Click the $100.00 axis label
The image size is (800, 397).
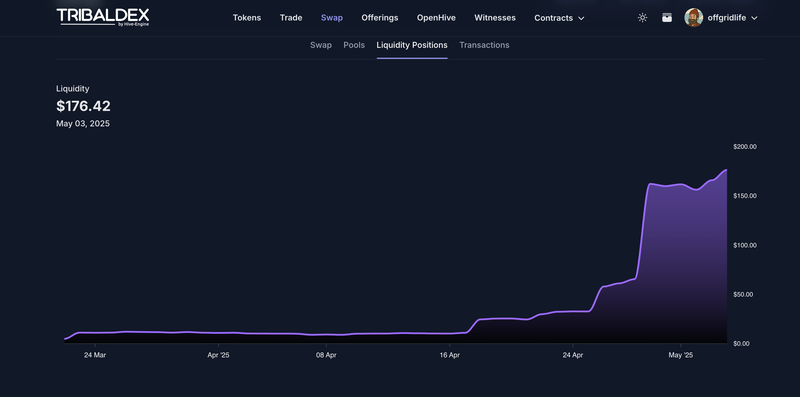(745, 245)
